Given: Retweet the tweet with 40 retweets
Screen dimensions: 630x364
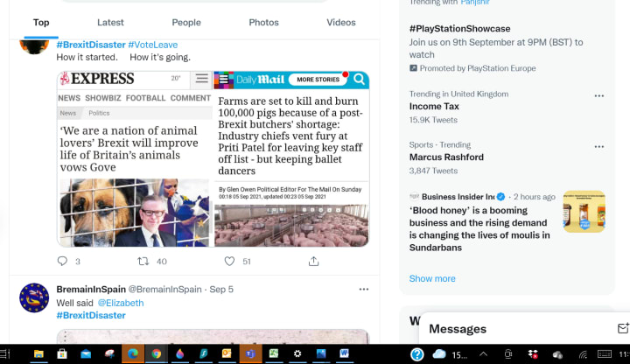Looking at the screenshot, I should (x=143, y=261).
